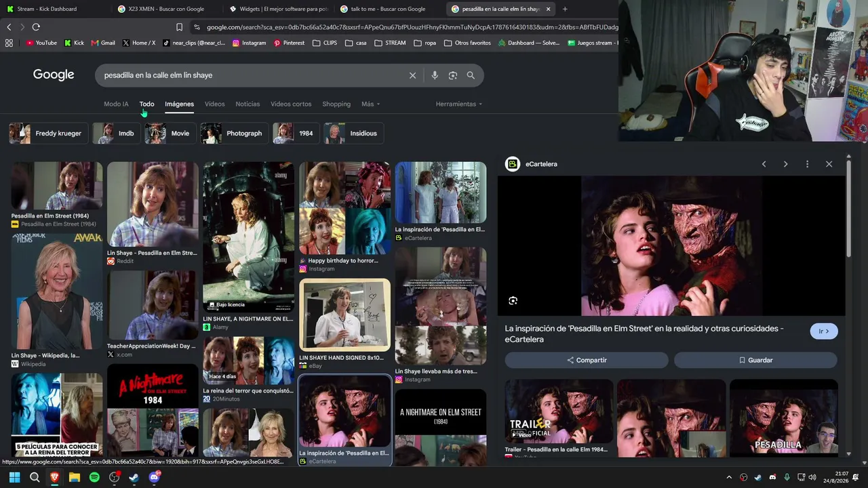Switch to the Videos tab

[214, 104]
